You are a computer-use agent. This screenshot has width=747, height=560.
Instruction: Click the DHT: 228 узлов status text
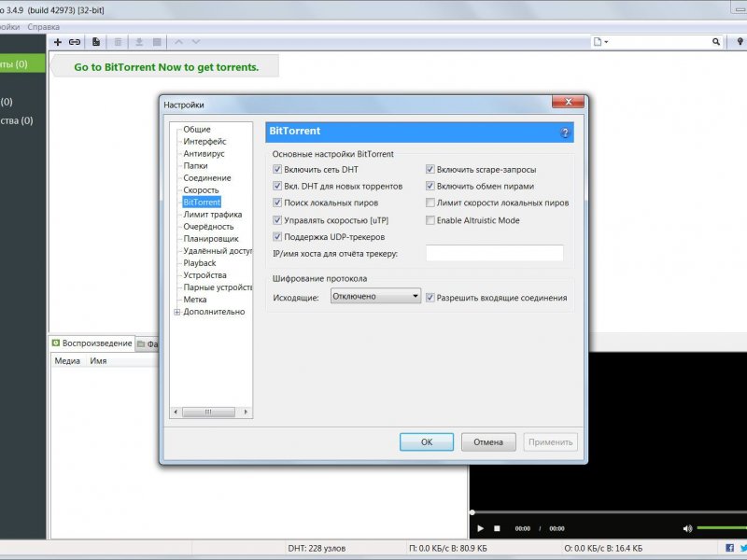pyautogui.click(x=317, y=549)
